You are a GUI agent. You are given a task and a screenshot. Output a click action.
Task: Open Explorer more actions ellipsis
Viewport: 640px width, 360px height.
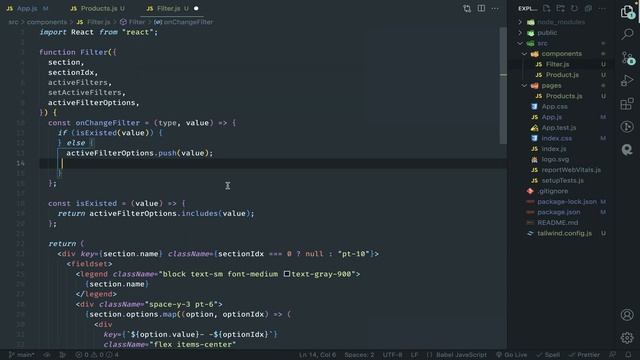602,9
